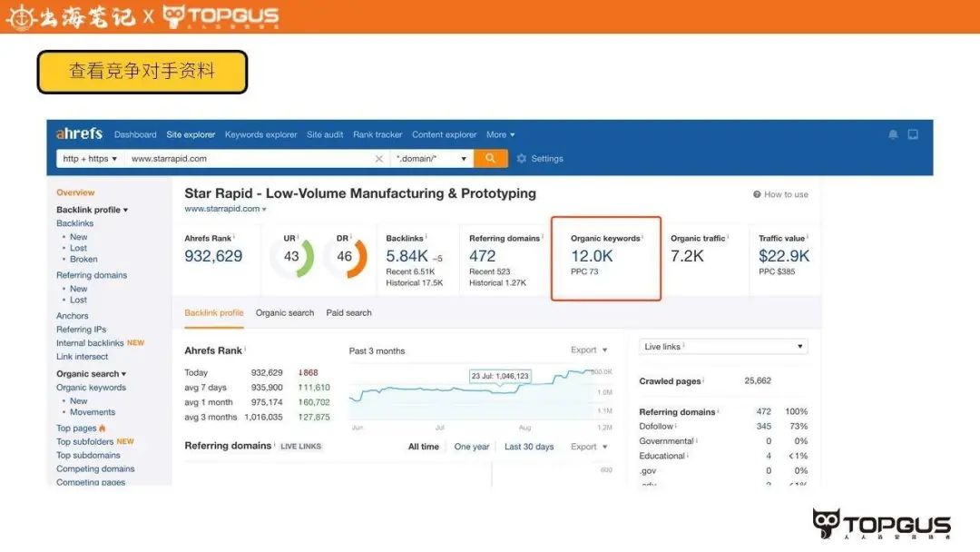
Task: Click the Dofollow count 345
Action: tap(764, 427)
